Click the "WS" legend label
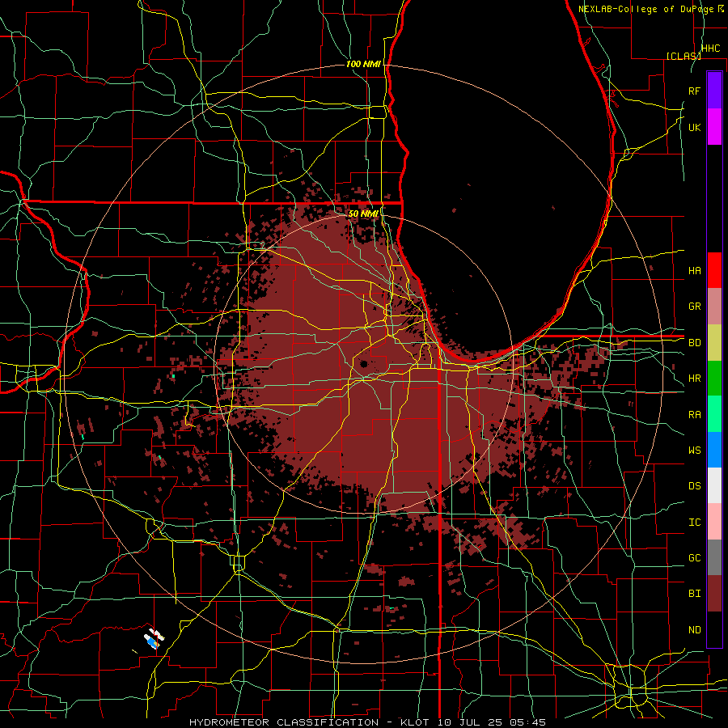 point(694,451)
